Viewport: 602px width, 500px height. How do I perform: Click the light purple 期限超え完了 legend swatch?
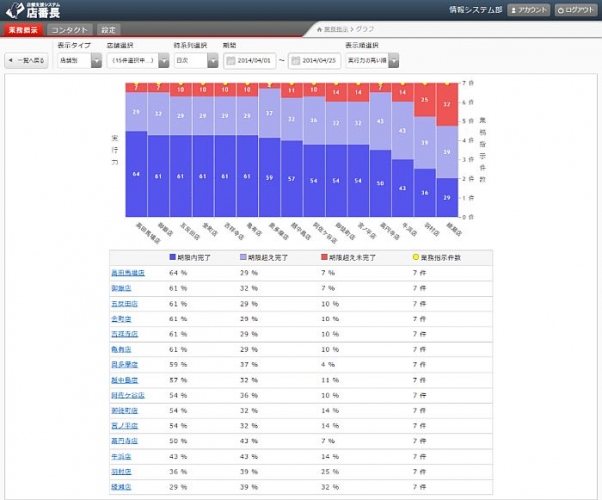[243, 257]
